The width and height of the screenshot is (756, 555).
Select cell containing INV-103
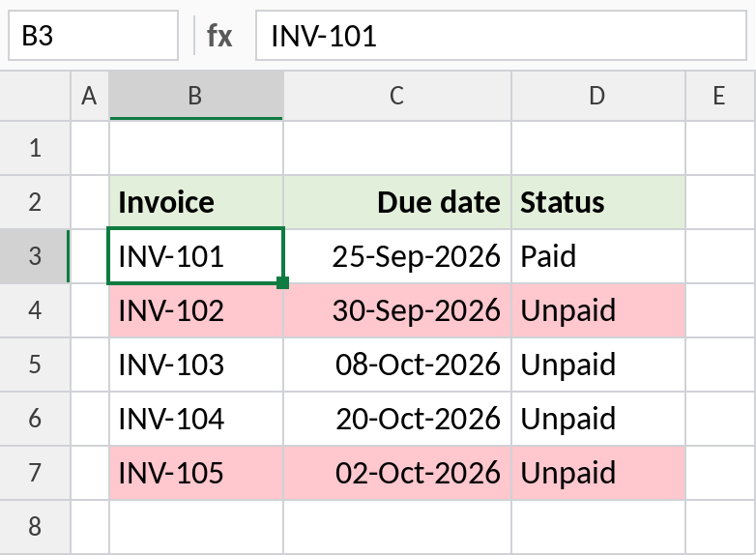(x=196, y=365)
